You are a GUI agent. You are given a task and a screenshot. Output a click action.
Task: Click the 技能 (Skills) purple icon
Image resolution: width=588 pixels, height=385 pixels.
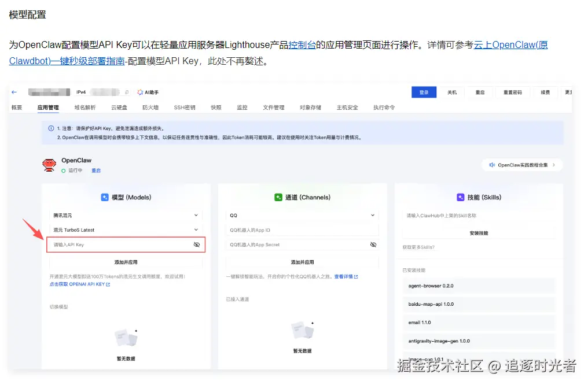pyautogui.click(x=461, y=197)
